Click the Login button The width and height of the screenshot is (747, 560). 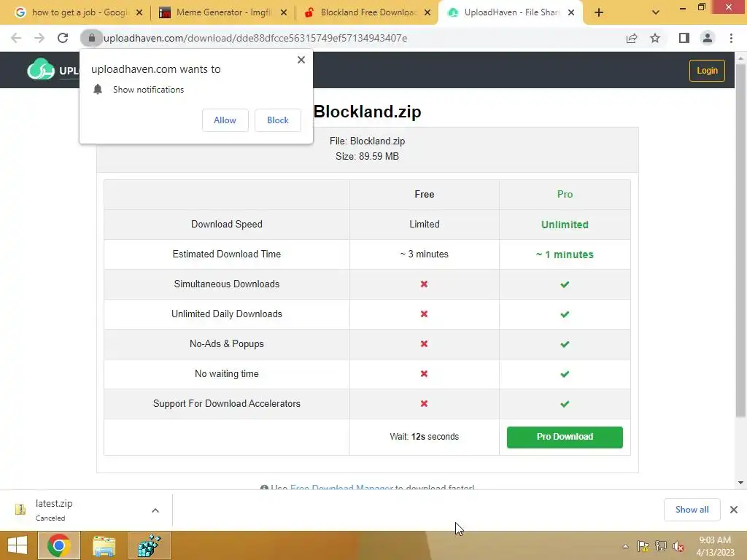tap(707, 71)
